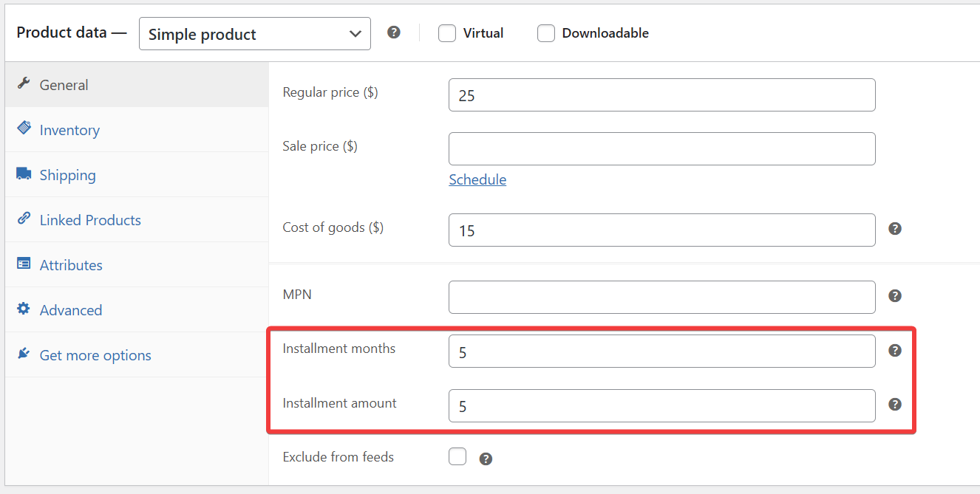
Task: Open the Get more options tab
Action: (137, 355)
